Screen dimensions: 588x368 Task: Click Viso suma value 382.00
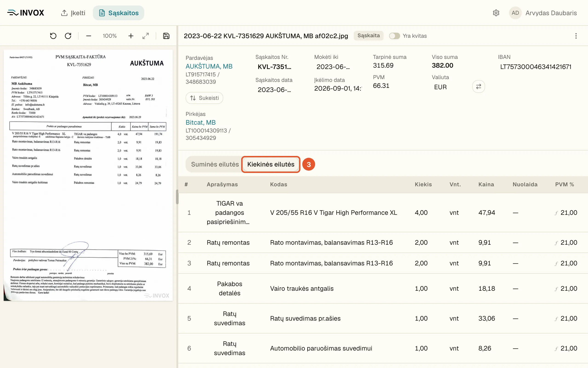(442, 66)
